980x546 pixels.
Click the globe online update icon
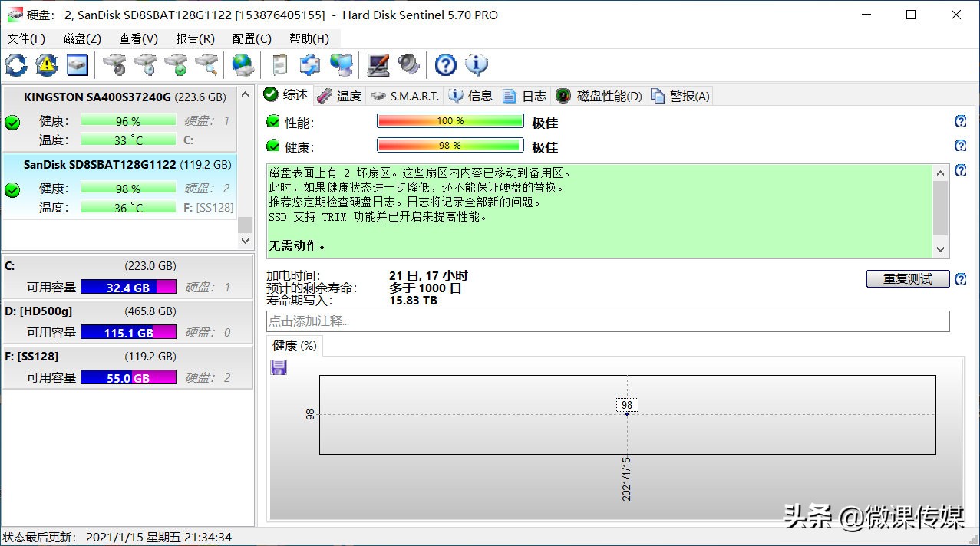tap(243, 65)
